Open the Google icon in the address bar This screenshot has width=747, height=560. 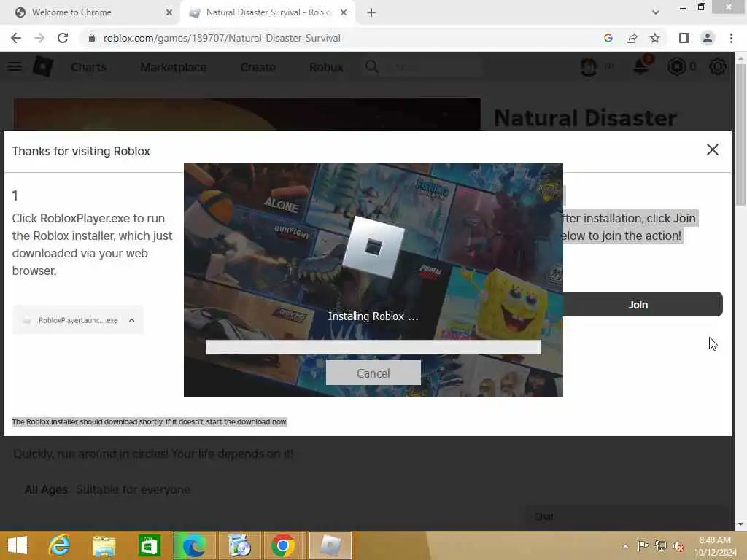coord(608,38)
